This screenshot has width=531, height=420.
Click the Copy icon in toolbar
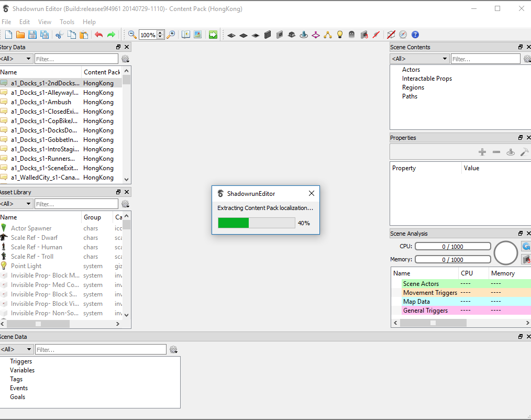(x=71, y=35)
